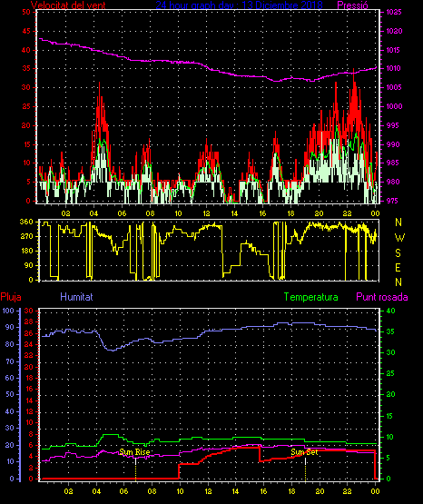The image size is (423, 504).
Task: Click wind direction axis value 90
Action: point(28,265)
